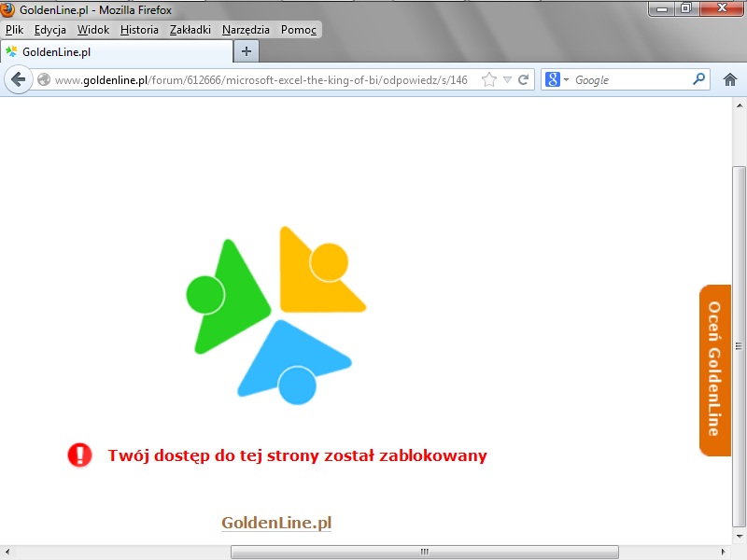Follow the GoldenLine.pl link
Viewport: 747px width, 560px height.
pyautogui.click(x=276, y=523)
